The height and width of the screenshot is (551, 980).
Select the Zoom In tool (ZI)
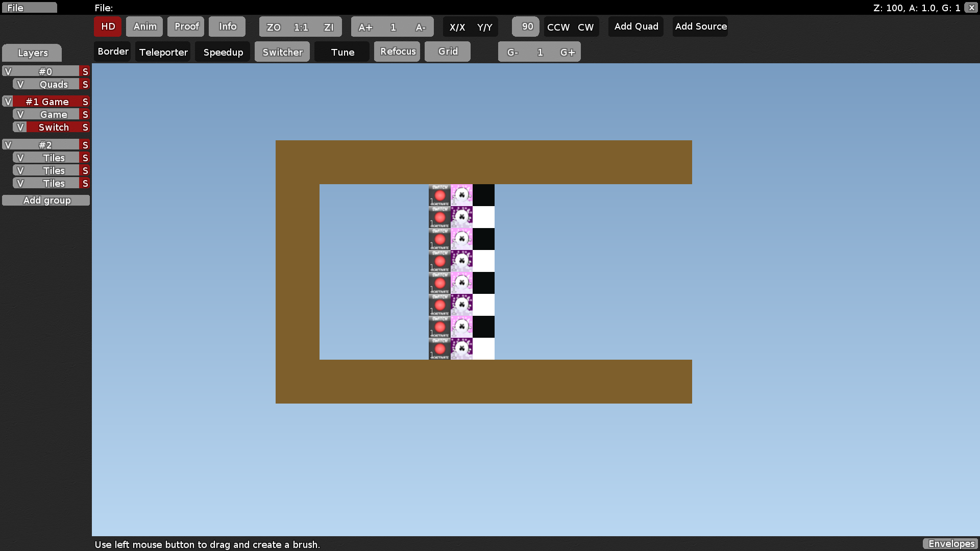click(x=329, y=27)
